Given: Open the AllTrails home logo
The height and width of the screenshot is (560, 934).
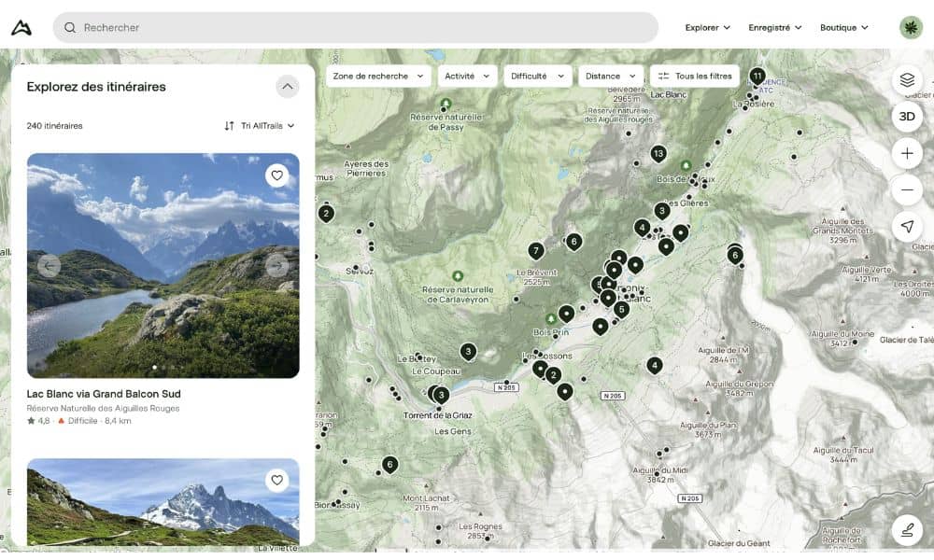Looking at the screenshot, I should pyautogui.click(x=21, y=26).
